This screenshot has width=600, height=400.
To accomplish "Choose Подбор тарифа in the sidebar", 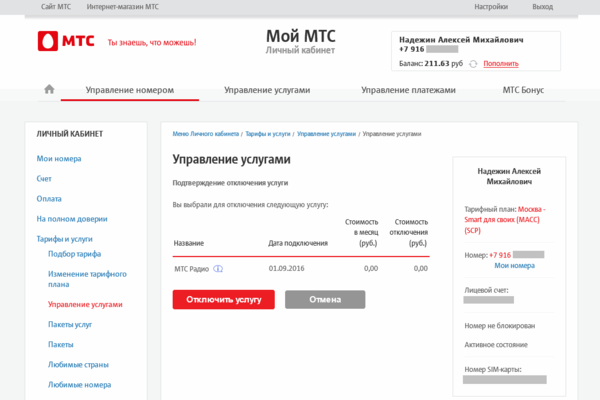I will tap(75, 254).
